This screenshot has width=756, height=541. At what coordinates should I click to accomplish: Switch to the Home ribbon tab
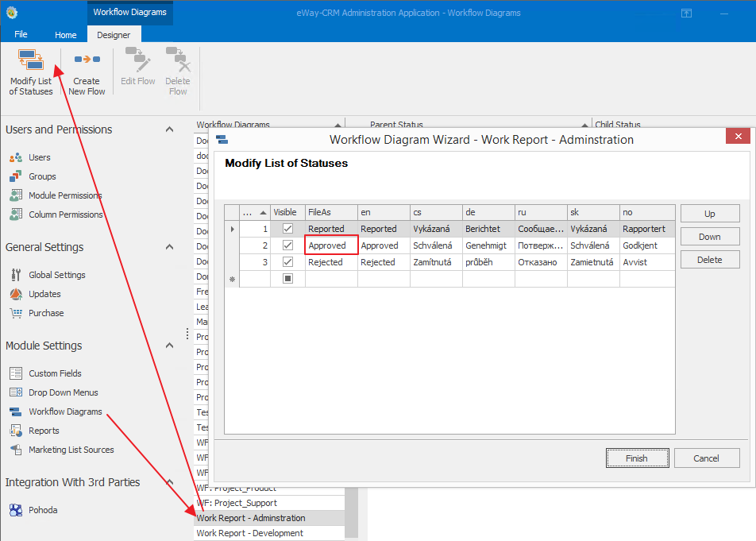pos(66,35)
